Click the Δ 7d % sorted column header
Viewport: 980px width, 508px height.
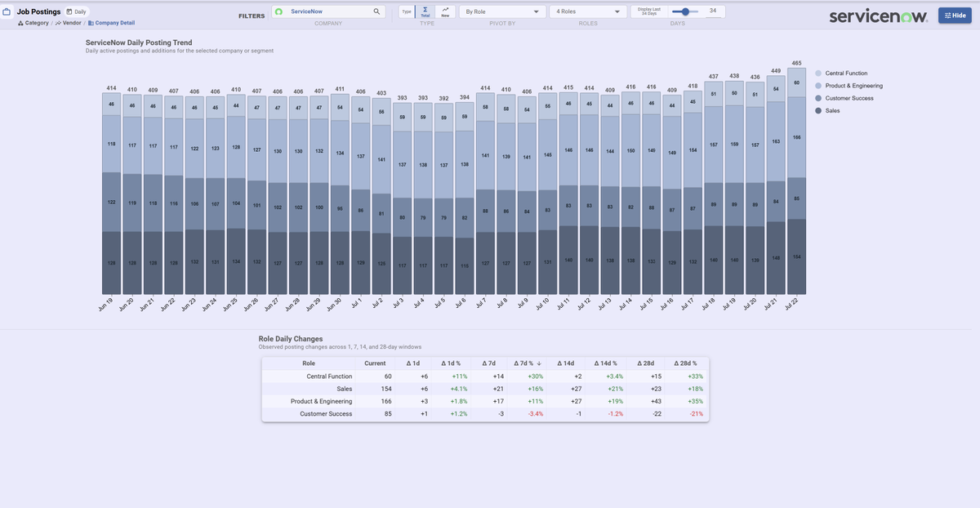(x=529, y=363)
